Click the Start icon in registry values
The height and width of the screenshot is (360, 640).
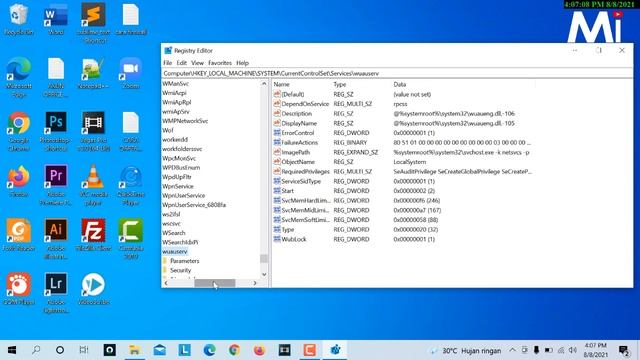(277, 191)
